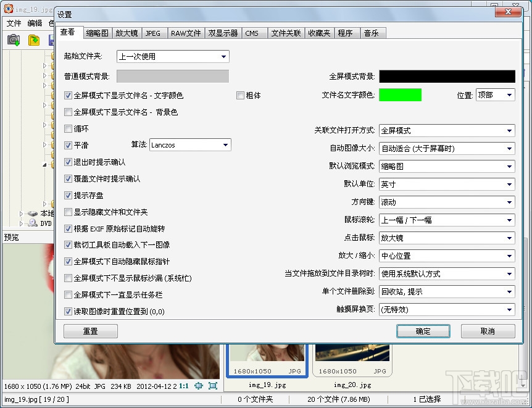Viewport: 532px width, 408px height.
Task: Check 显示隐藏文件和文件夹 option
Action: [69, 212]
